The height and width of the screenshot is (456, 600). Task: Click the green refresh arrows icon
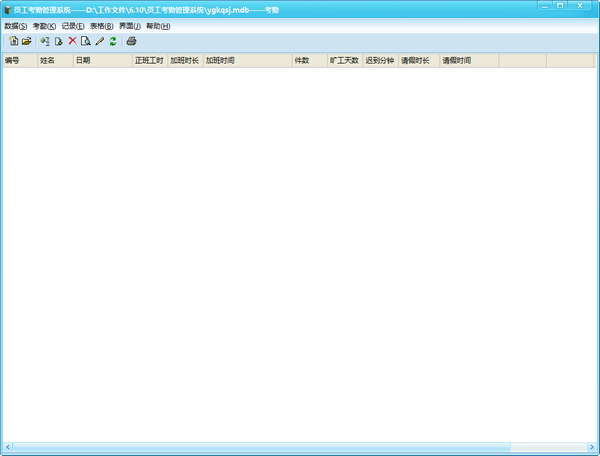coord(113,41)
